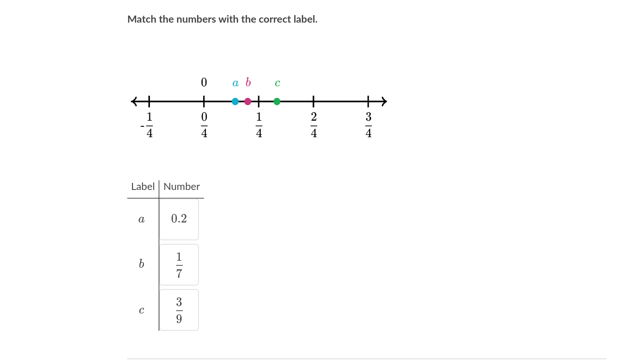Image resolution: width=644 pixels, height=362 pixels.
Task: Select the pink point b on number line
Action: pos(248,101)
